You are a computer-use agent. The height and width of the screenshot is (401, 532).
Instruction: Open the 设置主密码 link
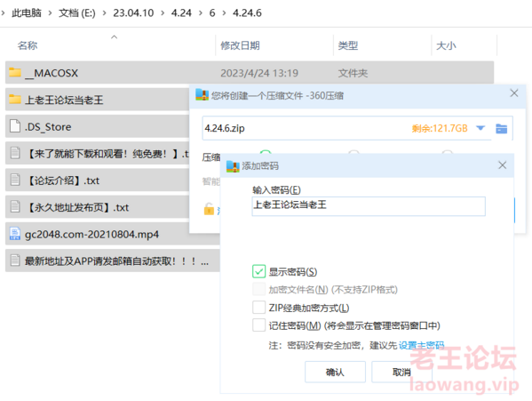pos(421,345)
